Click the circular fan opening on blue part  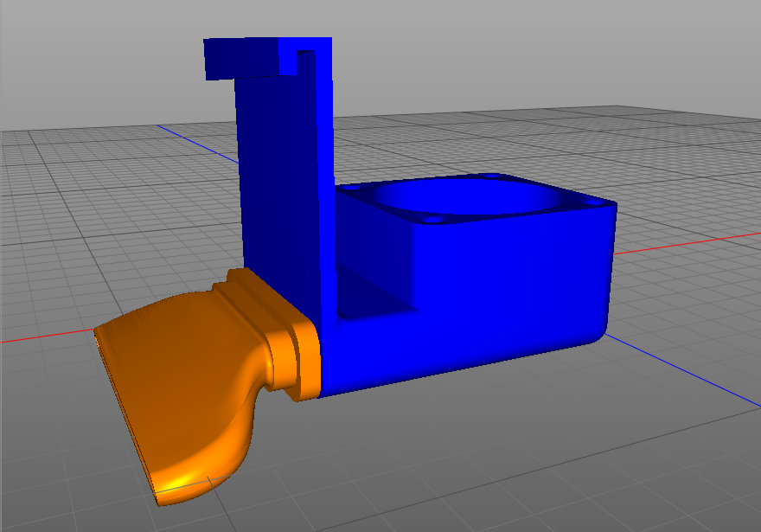point(466,197)
